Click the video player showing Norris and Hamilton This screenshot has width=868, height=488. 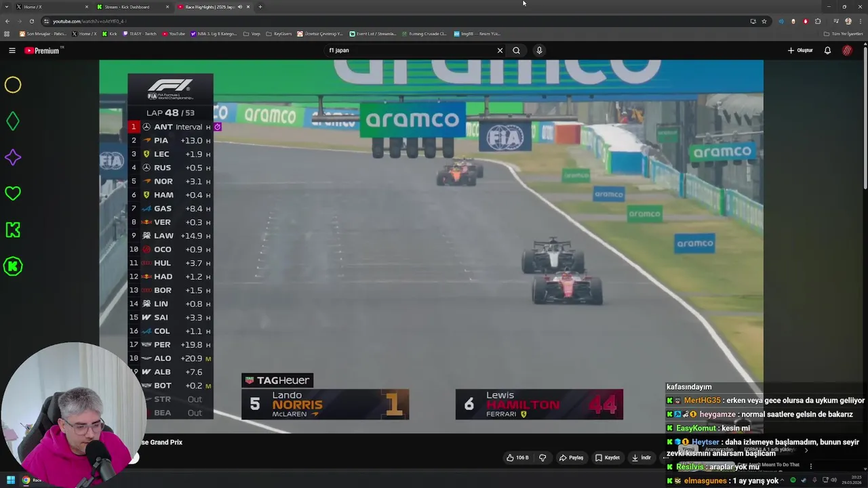tap(431, 246)
